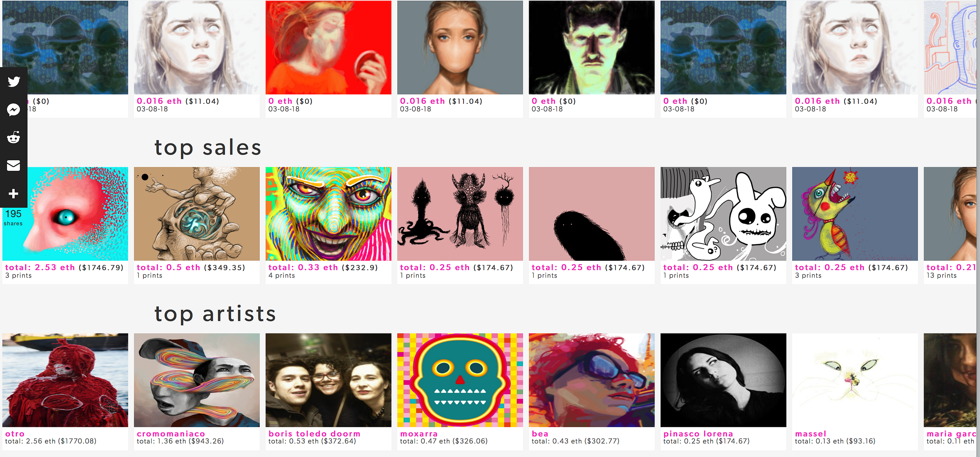
Task: Share page via Twitter icon
Action: pos(13,81)
